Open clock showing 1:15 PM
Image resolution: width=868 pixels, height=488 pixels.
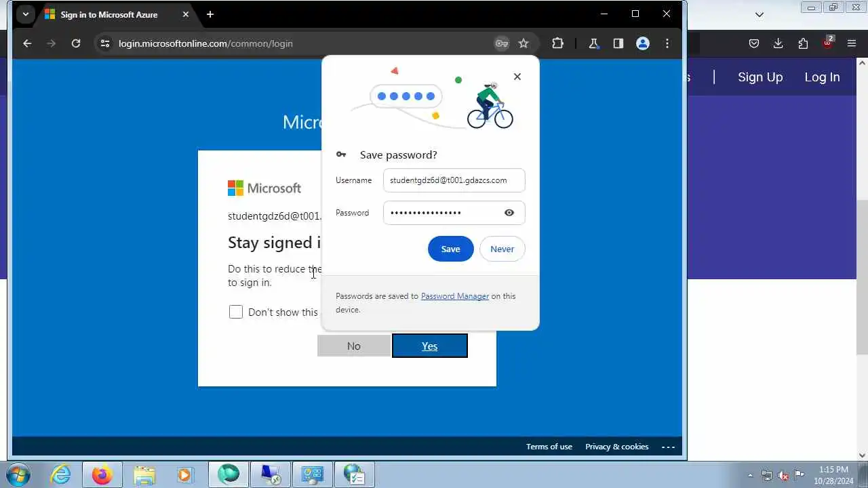[834, 475]
